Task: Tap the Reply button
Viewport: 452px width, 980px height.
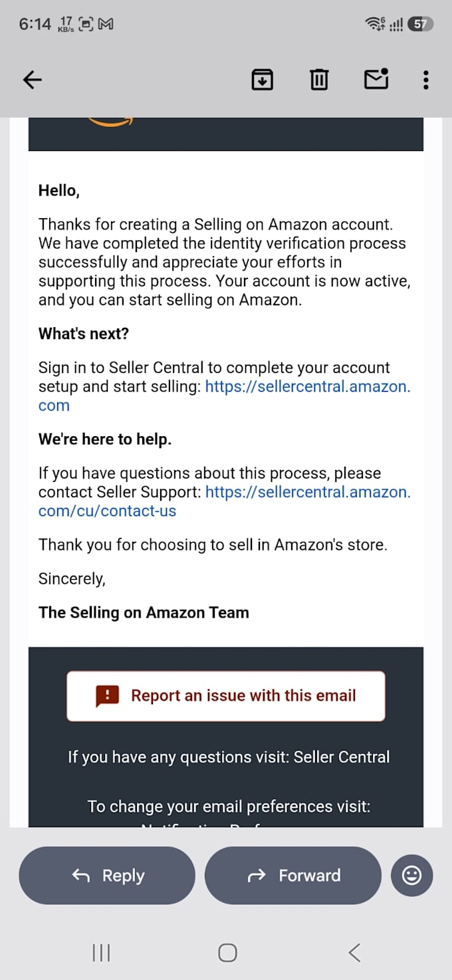Action: tap(107, 876)
